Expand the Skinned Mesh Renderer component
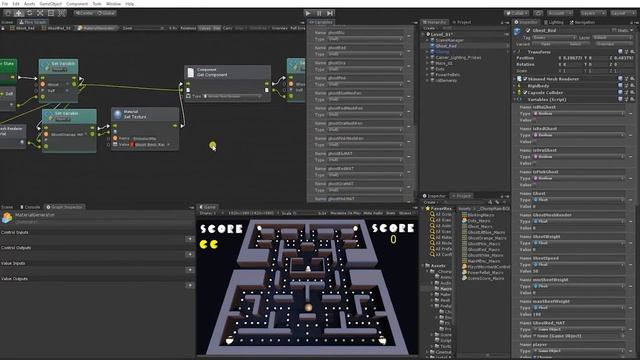 515,79
